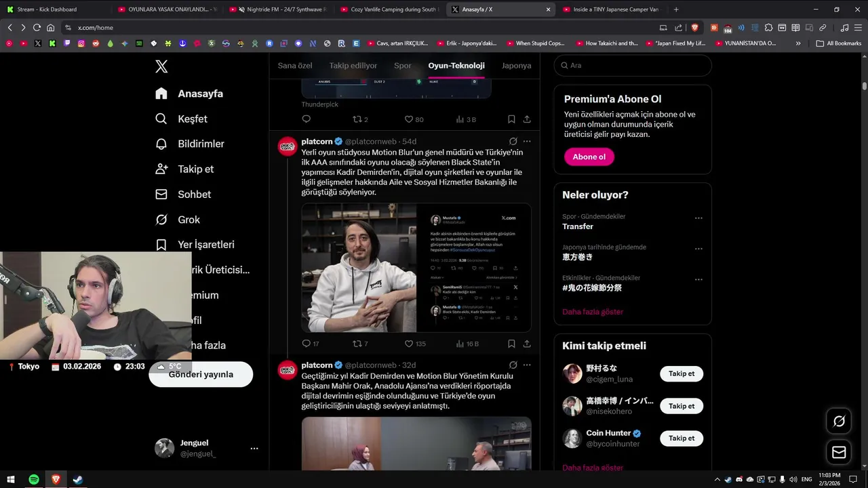Open floating messages envelope button

pyautogui.click(x=839, y=452)
